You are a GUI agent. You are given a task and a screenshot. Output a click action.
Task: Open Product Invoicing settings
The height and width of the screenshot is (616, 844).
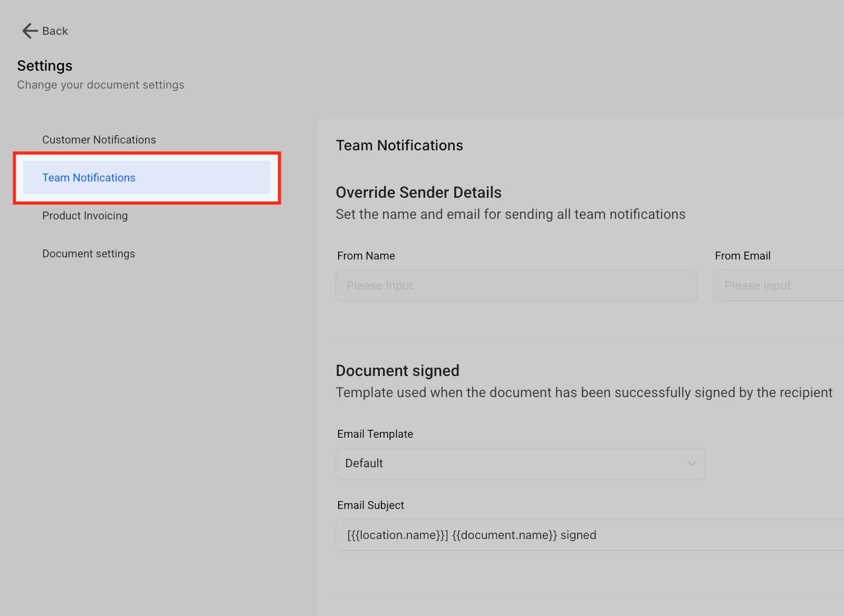[x=85, y=216]
